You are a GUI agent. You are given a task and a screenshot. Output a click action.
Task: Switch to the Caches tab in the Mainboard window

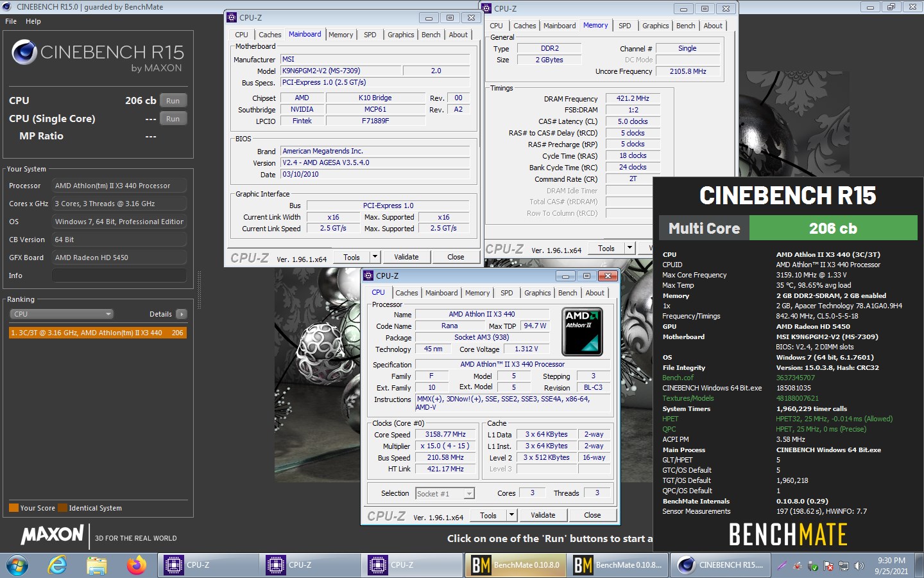[x=269, y=35]
